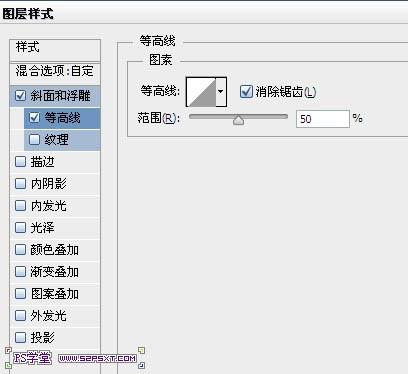
Task: Select the 颜色叠加 style row
Action: click(x=55, y=250)
